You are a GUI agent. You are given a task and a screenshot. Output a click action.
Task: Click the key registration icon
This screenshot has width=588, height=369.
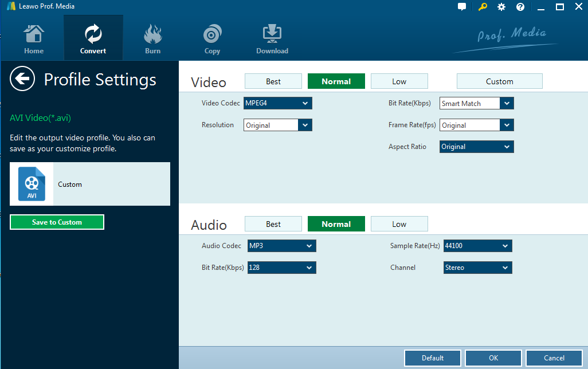[x=483, y=7]
